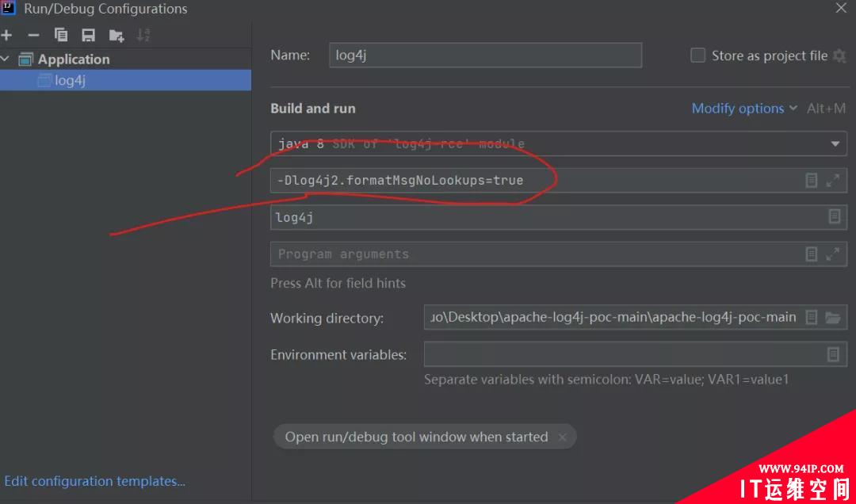Open the VM options field's insert macros icon
The image size is (856, 504).
point(812,180)
